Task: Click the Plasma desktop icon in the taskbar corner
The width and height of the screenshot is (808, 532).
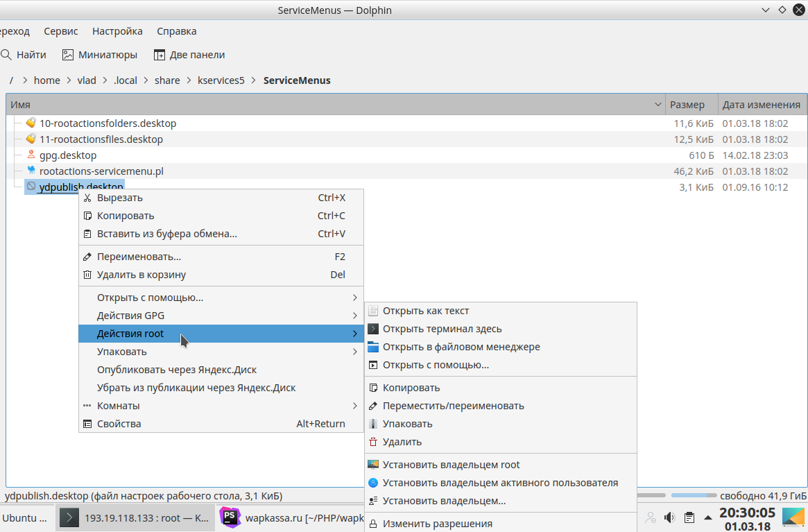Action: (x=793, y=517)
